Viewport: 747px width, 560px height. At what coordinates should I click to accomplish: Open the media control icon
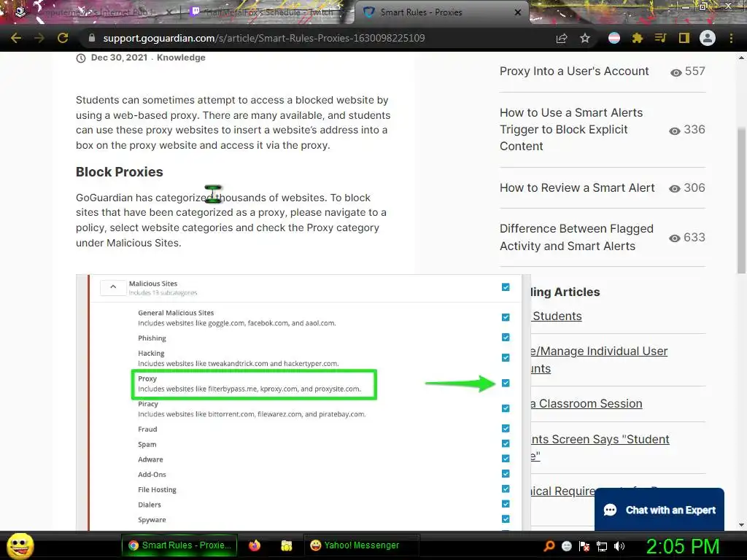pyautogui.click(x=660, y=38)
